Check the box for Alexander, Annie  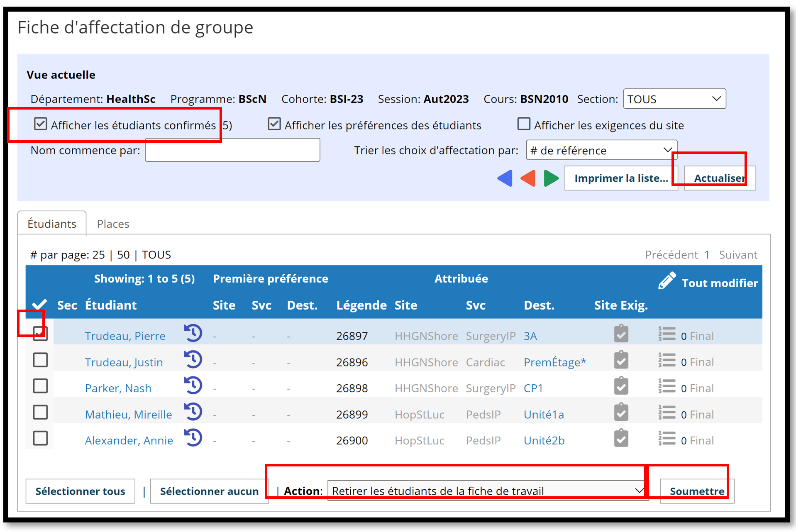click(40, 438)
